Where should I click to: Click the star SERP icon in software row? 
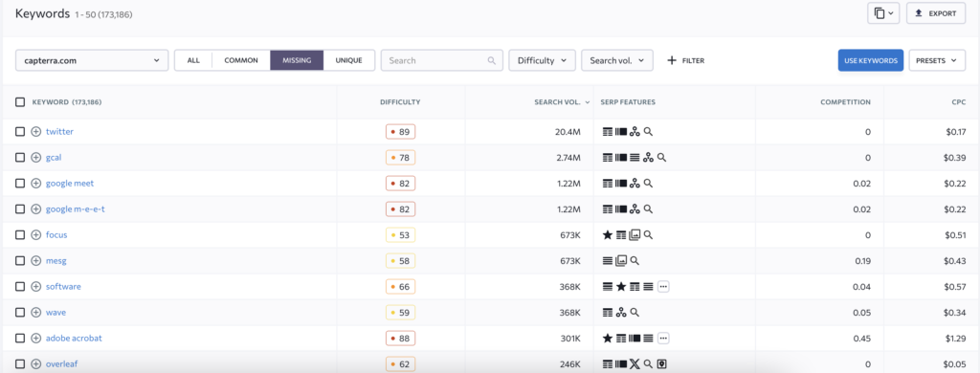pos(621,286)
